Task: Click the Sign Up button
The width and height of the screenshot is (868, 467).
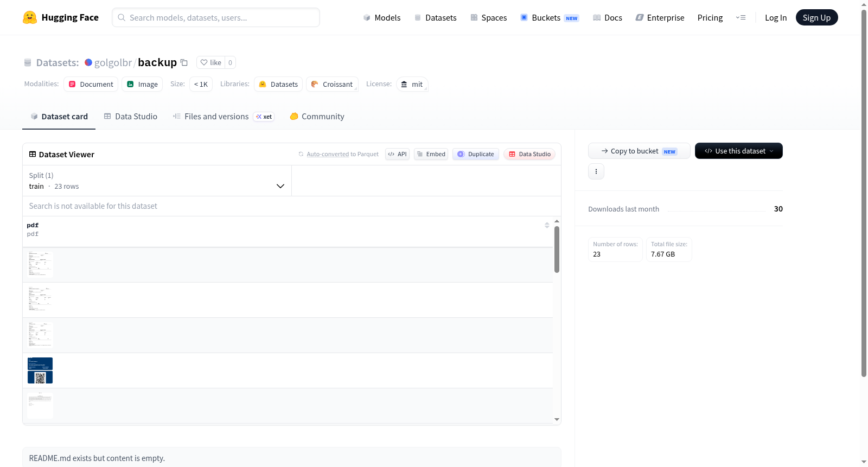Action: [816, 17]
